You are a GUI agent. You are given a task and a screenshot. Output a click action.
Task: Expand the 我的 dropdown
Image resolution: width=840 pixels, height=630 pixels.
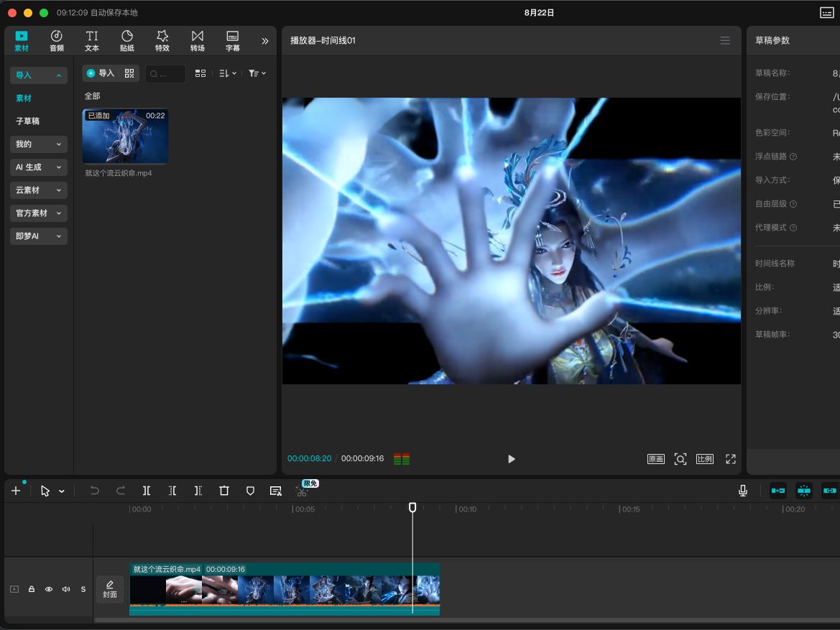click(x=39, y=144)
